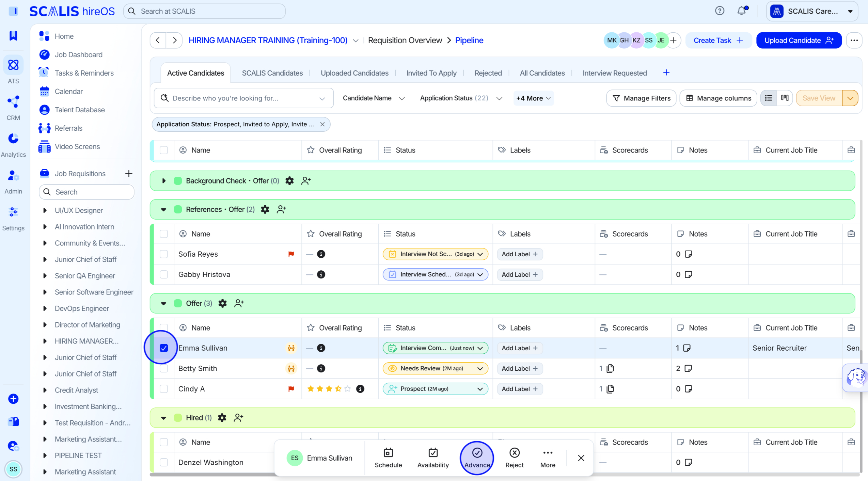
Task: Expand the UI/UX Designer requisition
Action: (45, 210)
